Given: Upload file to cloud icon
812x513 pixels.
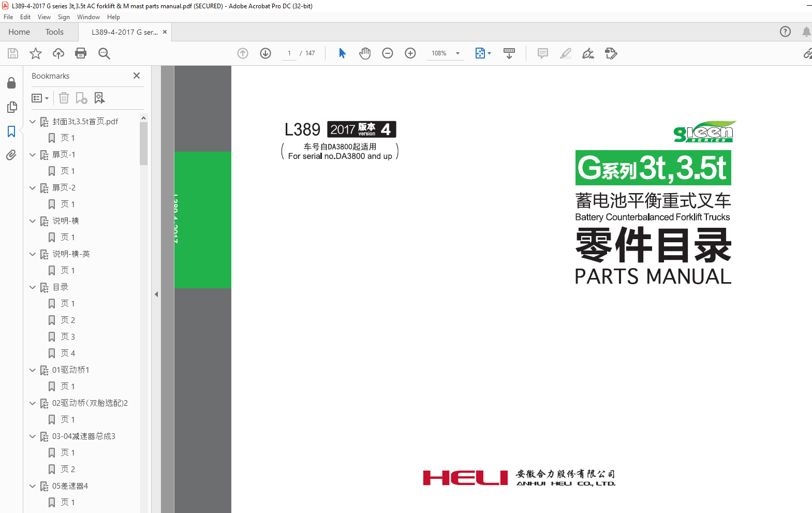Looking at the screenshot, I should (x=58, y=53).
